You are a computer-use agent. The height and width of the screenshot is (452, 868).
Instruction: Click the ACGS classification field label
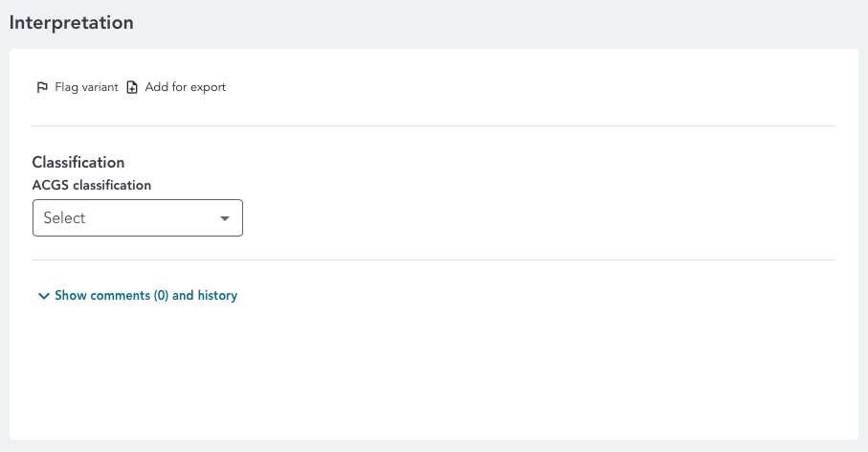coord(92,185)
